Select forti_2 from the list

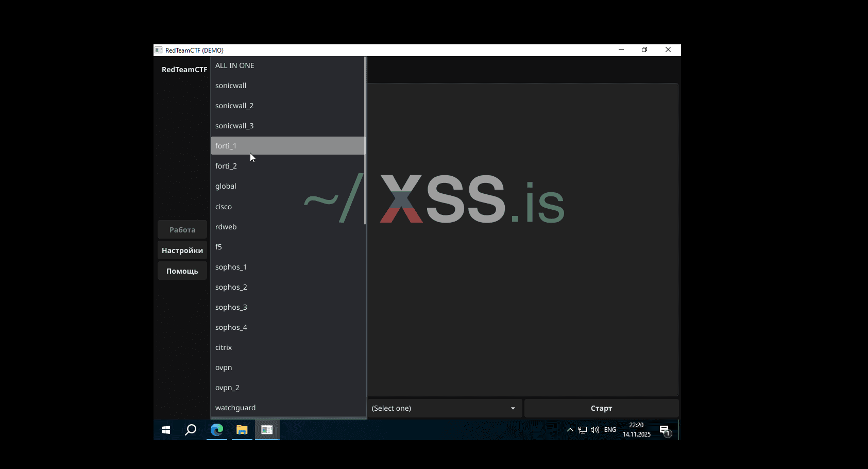click(287, 166)
